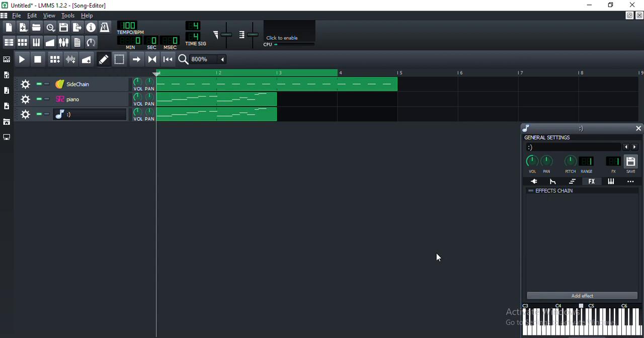
Task: Click the Add automation track icon
Action: tap(87, 59)
